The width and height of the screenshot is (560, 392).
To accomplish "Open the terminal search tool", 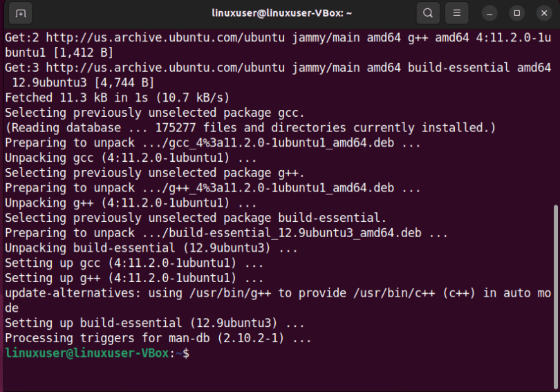I will click(428, 14).
